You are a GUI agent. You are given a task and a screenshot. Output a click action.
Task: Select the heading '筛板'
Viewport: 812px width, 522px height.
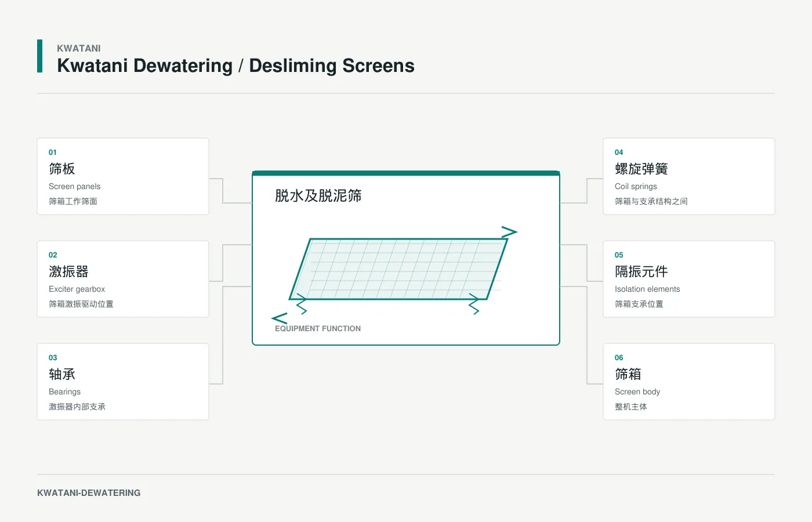[x=62, y=169]
